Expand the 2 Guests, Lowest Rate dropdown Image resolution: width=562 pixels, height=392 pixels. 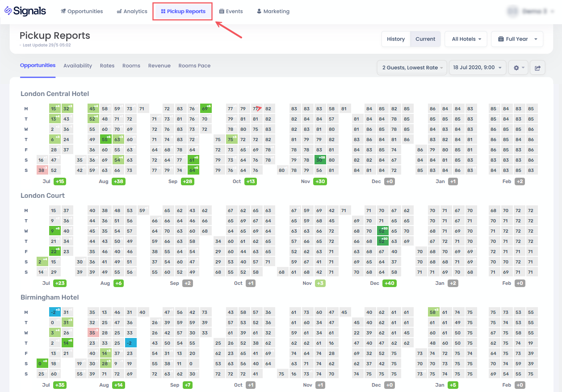[412, 67]
